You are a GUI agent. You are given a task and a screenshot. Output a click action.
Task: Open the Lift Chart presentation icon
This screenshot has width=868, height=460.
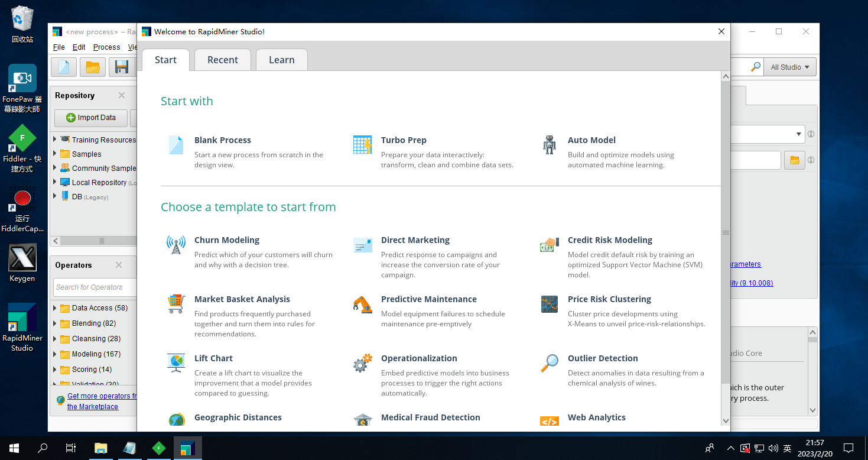[176, 363]
